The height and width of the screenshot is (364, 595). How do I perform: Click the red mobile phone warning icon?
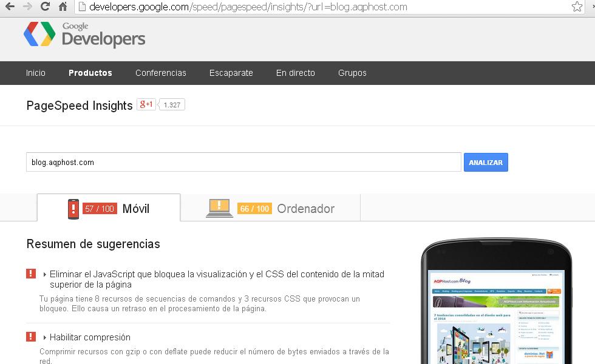pos(73,209)
